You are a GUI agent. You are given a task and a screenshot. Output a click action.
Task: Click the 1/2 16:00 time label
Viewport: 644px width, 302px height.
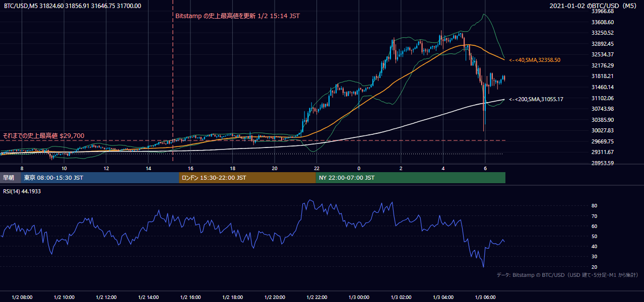pyautogui.click(x=190, y=297)
